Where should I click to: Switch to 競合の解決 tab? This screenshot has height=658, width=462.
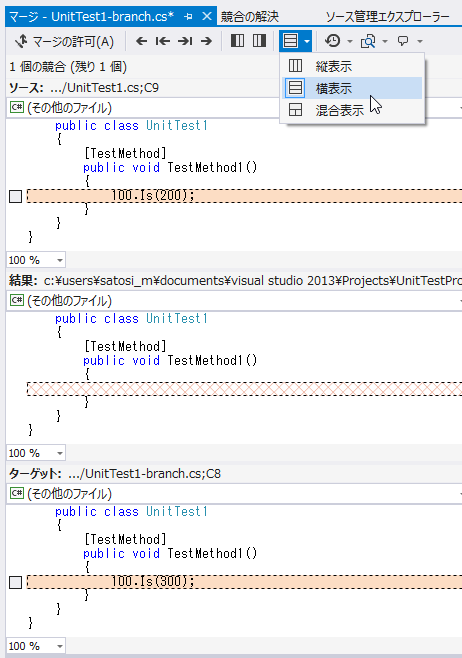tap(250, 17)
